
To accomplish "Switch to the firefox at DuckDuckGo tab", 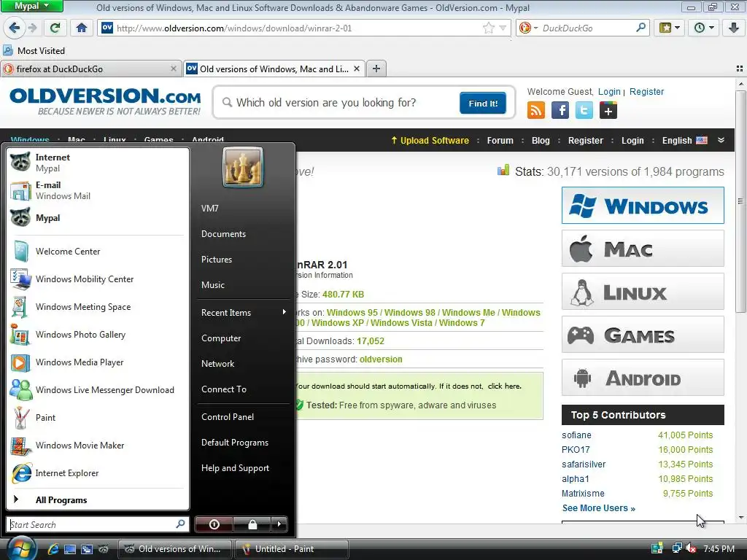I will 90,69.
